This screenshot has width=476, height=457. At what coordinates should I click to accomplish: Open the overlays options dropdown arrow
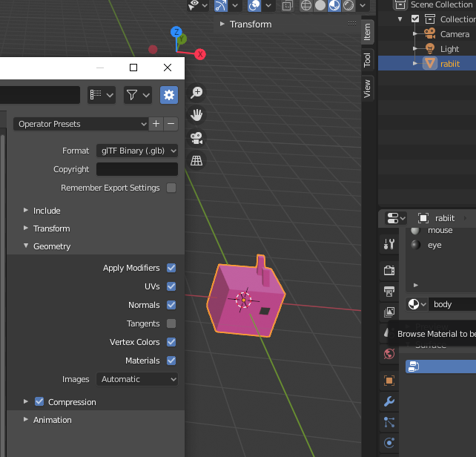(268, 5)
